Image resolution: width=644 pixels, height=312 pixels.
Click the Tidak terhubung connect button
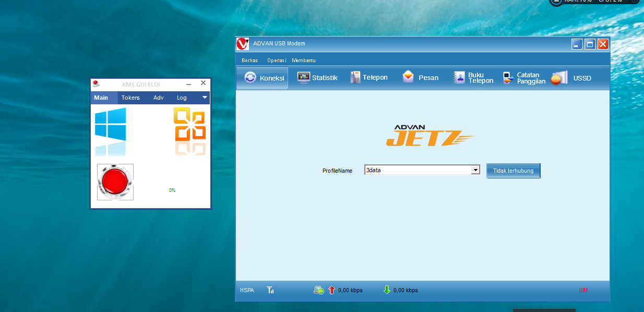tap(514, 171)
